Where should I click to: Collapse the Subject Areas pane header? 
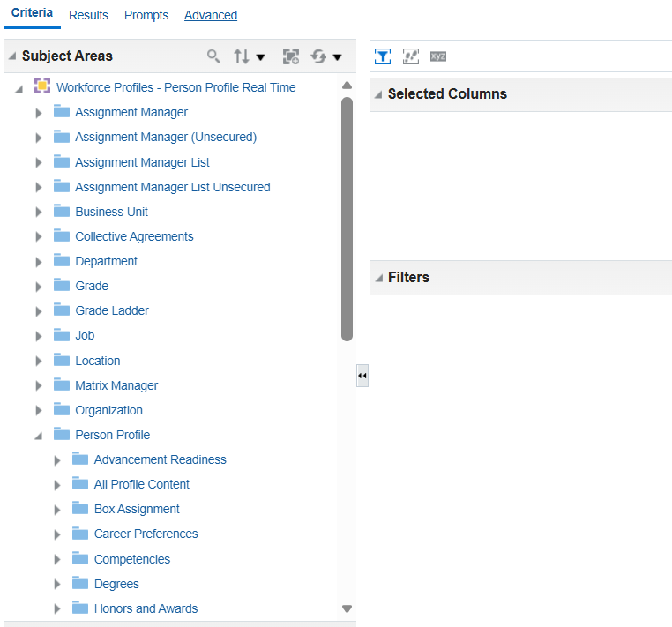click(12, 56)
